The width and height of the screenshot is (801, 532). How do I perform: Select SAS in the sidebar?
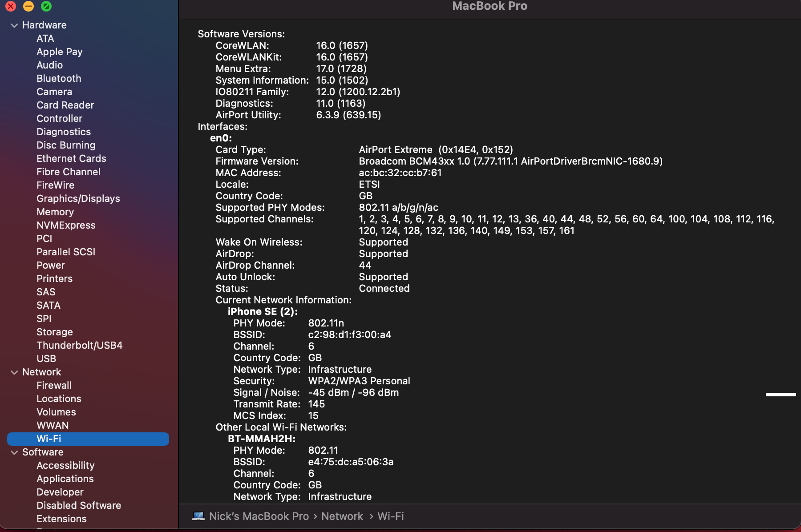point(46,292)
